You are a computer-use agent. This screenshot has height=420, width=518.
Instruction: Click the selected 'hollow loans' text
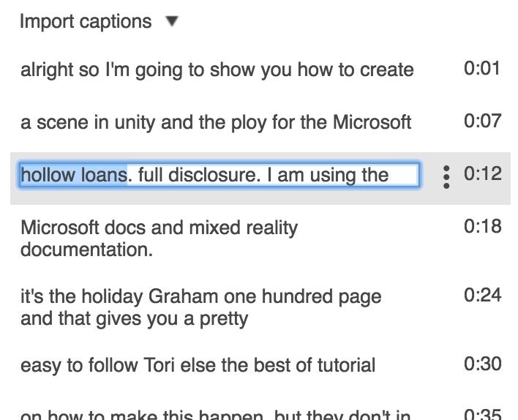tap(73, 176)
